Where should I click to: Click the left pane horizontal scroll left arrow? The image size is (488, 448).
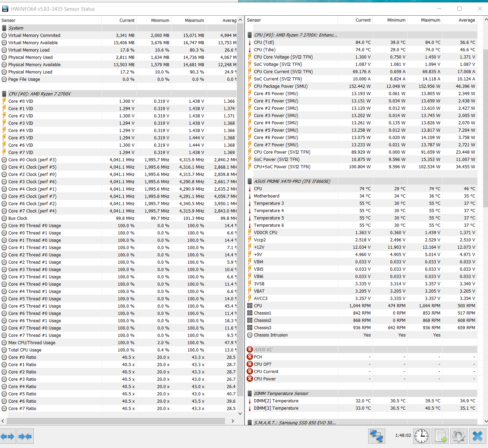coord(3,421)
